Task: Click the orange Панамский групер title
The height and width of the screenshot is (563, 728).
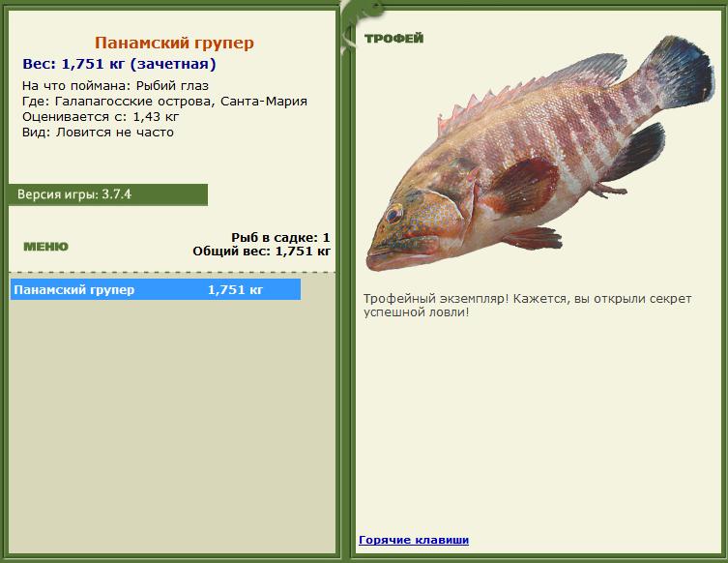Action: [x=175, y=43]
